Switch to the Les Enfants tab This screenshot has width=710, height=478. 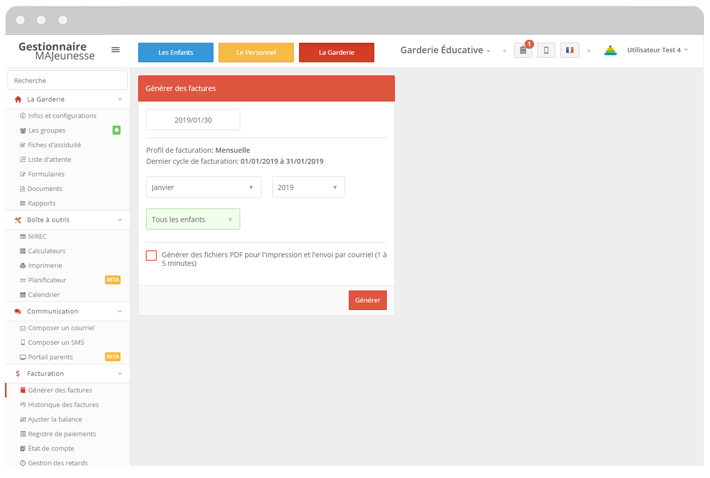[176, 52]
